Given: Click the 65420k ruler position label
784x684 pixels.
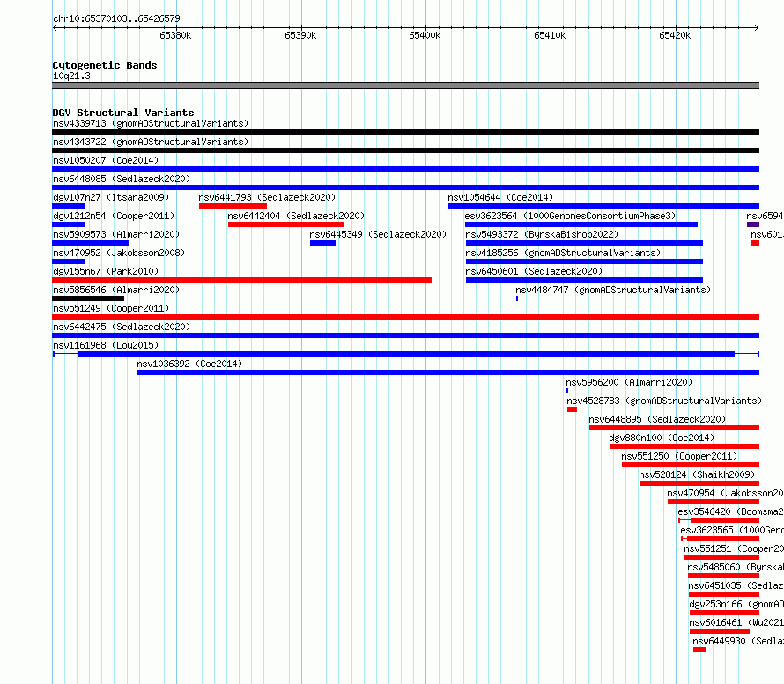Looking at the screenshot, I should [675, 35].
